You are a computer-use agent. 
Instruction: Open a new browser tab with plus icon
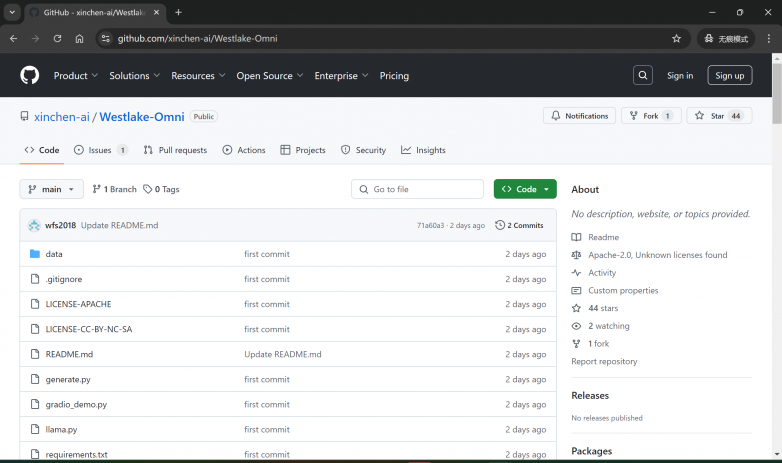pyautogui.click(x=178, y=12)
